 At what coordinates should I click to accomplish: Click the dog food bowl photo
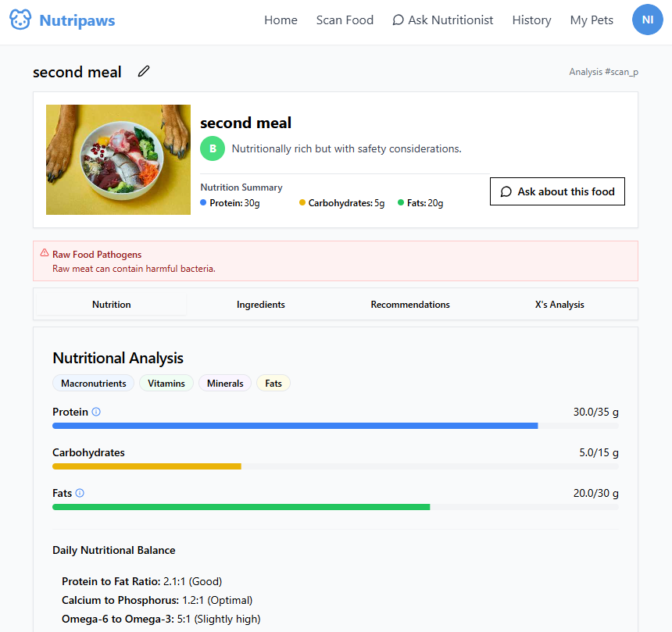pos(118,159)
